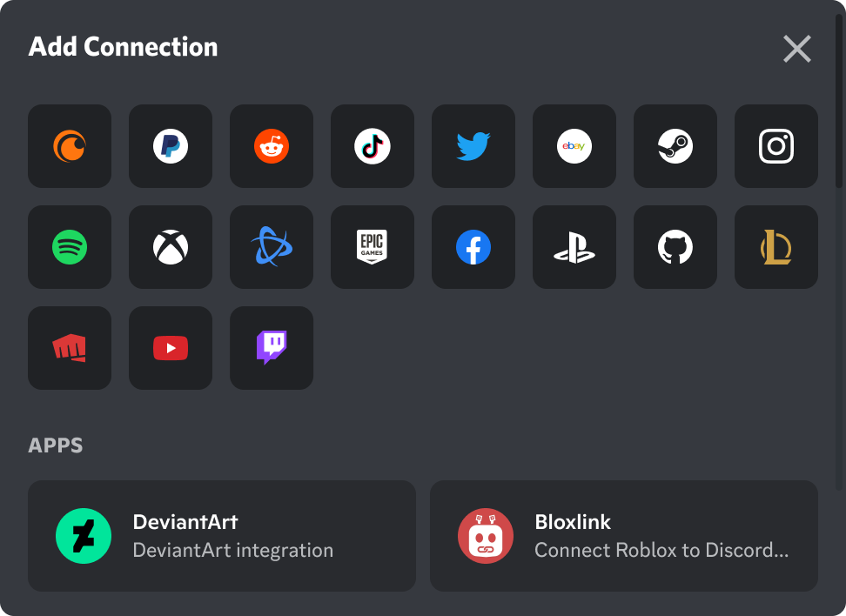The image size is (846, 616).
Task: Select the eBay connection
Action: point(574,146)
